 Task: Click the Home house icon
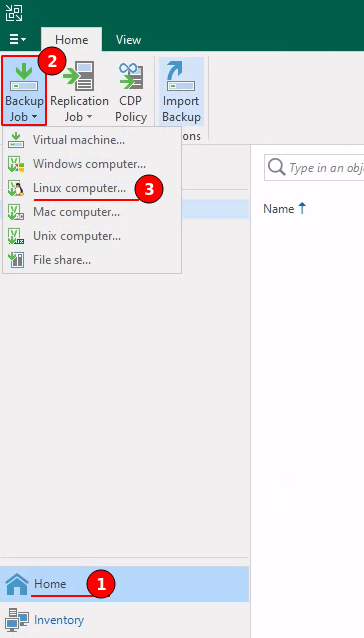(x=17, y=584)
